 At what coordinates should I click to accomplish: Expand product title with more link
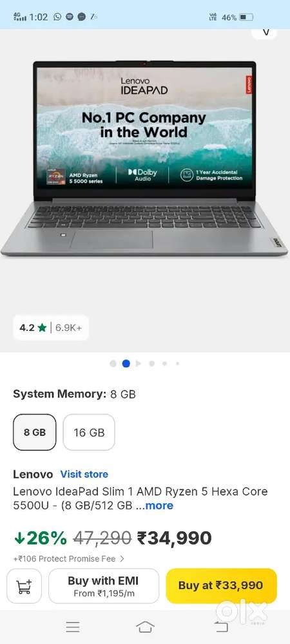[159, 505]
